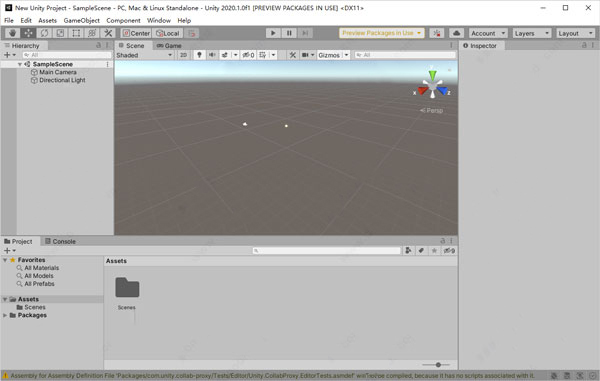Open the File menu
Viewport: 600px width, 381px height.
click(x=9, y=20)
